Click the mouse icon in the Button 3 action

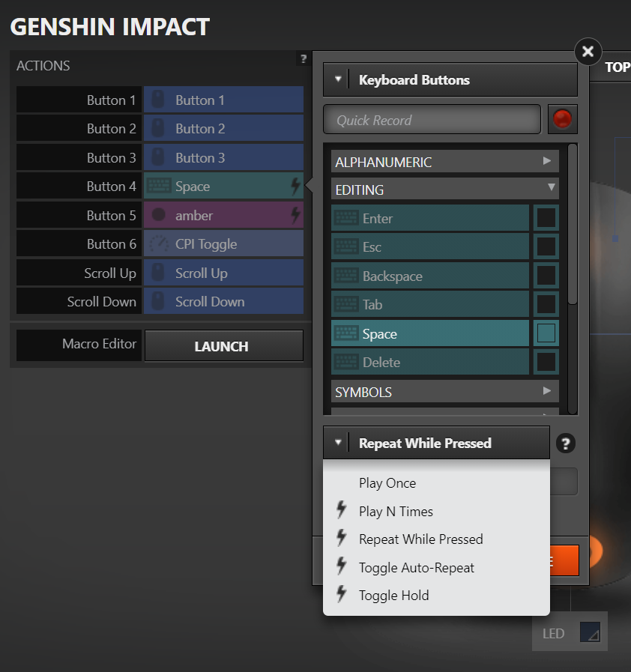click(158, 157)
